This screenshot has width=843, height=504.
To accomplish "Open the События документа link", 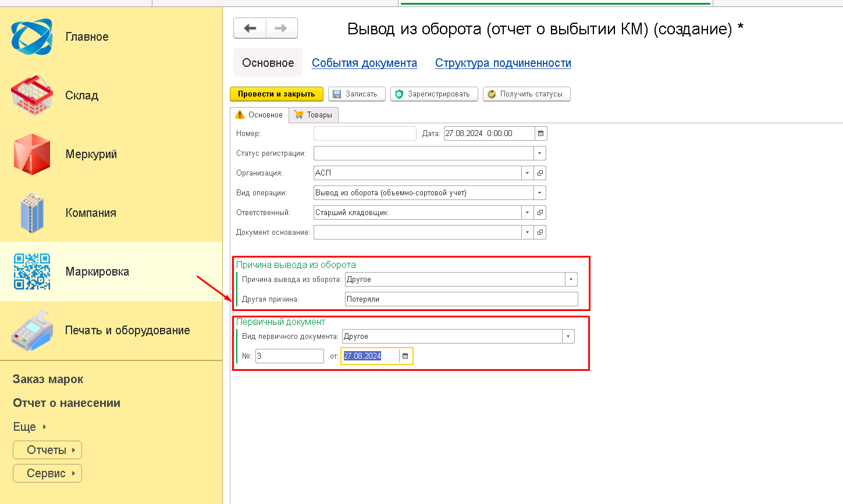I will [364, 63].
